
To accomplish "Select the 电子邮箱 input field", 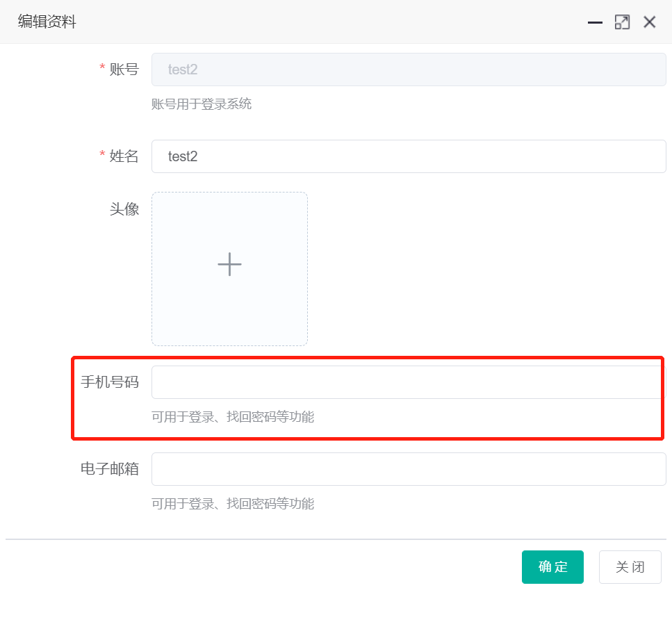I will pos(409,469).
